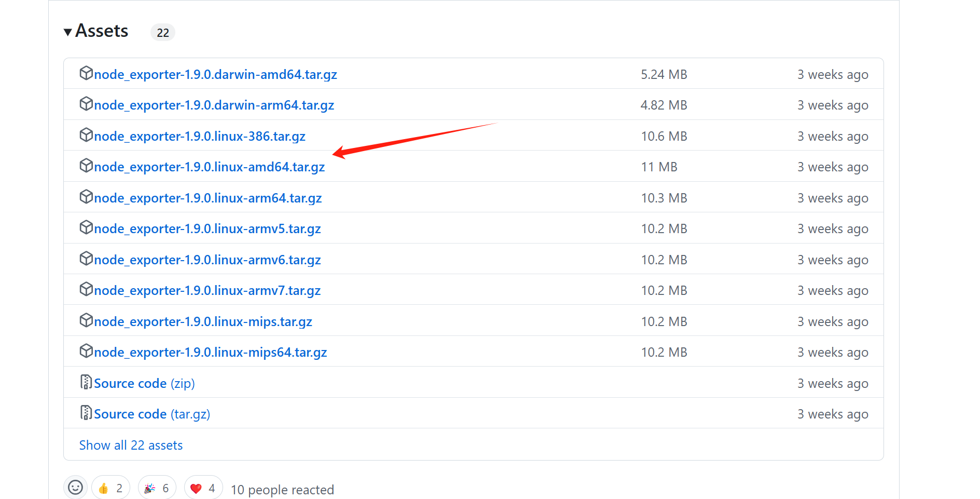Open the smiley emoji reaction picker
Viewport: 980px width, 499px height.
point(76,488)
